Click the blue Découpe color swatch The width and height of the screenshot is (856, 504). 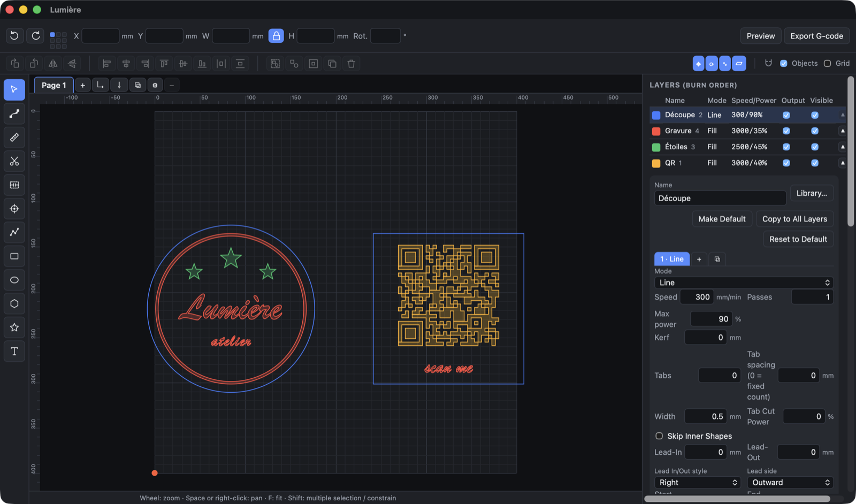(656, 115)
